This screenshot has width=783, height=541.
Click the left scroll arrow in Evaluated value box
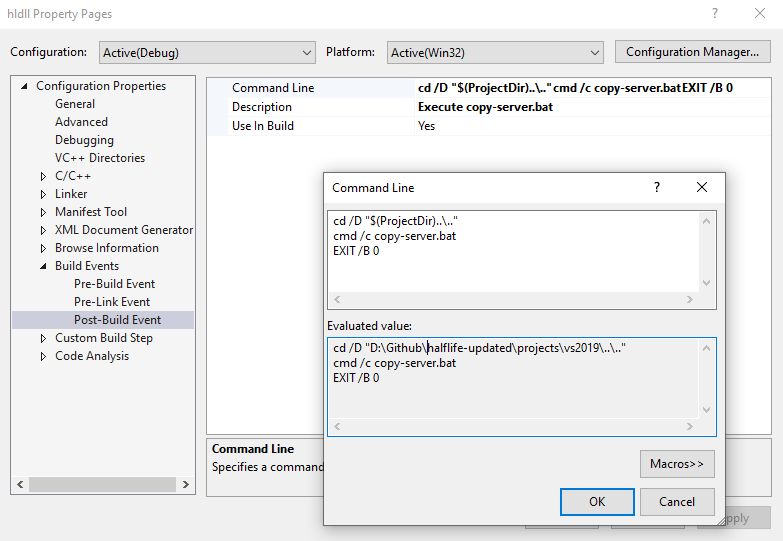(x=337, y=427)
